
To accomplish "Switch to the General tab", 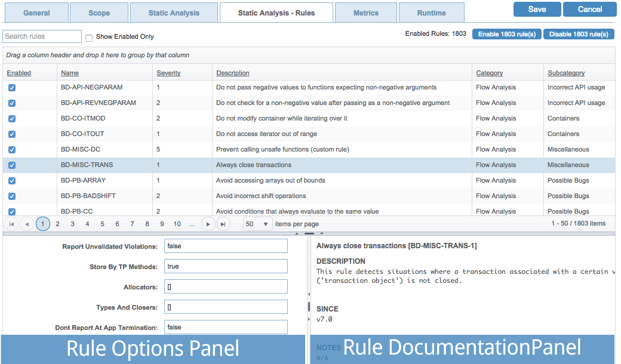I will 36,13.
